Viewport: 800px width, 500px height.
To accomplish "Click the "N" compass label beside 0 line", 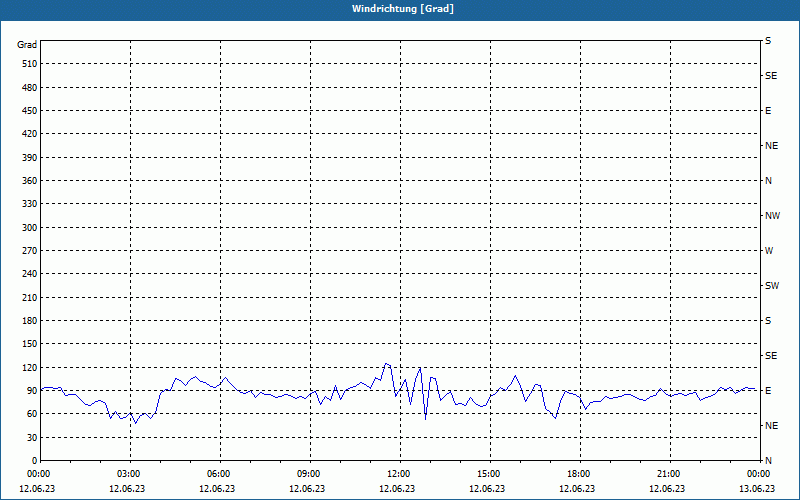I will 768,460.
